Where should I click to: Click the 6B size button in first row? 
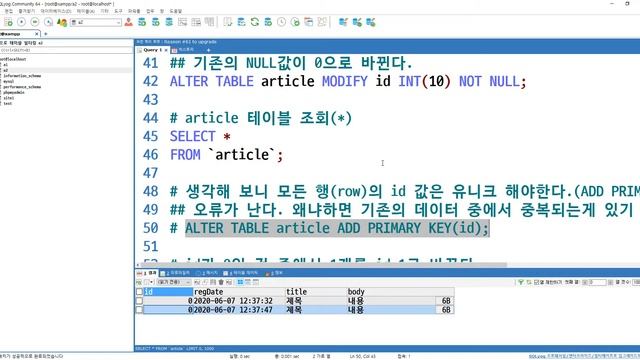point(445,301)
